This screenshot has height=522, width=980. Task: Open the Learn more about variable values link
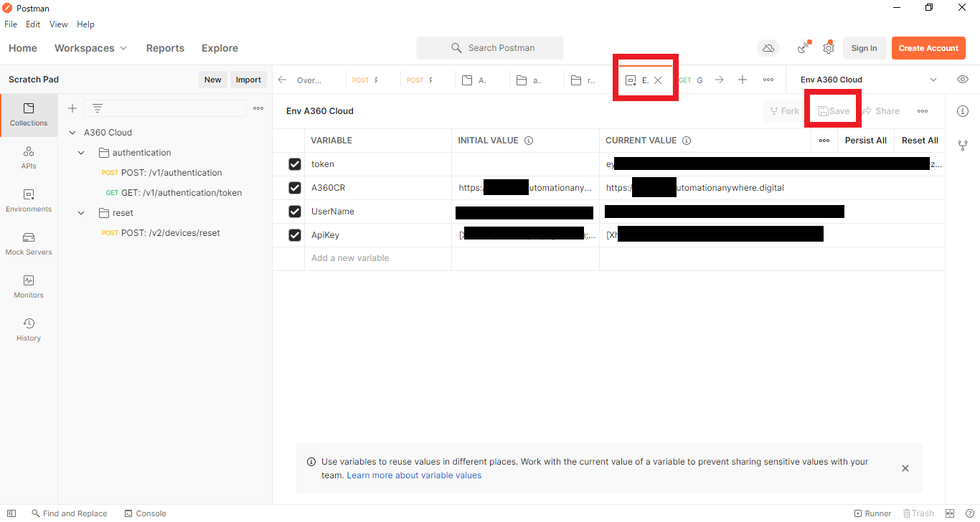coord(414,475)
